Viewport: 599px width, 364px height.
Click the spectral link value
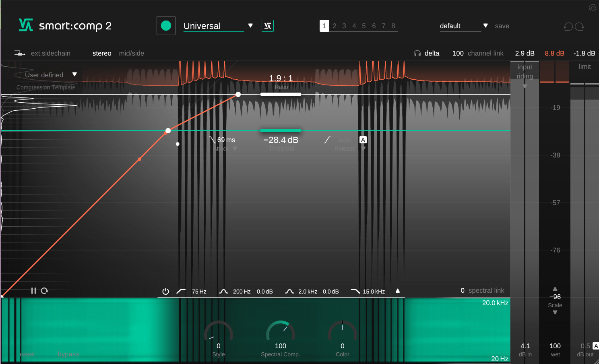tap(463, 290)
